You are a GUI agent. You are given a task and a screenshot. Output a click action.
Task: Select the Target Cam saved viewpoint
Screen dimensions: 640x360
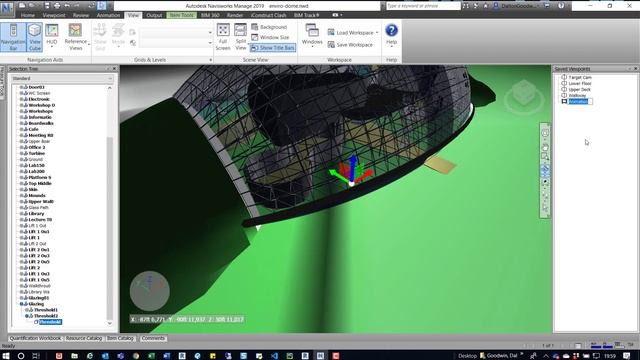click(580, 77)
